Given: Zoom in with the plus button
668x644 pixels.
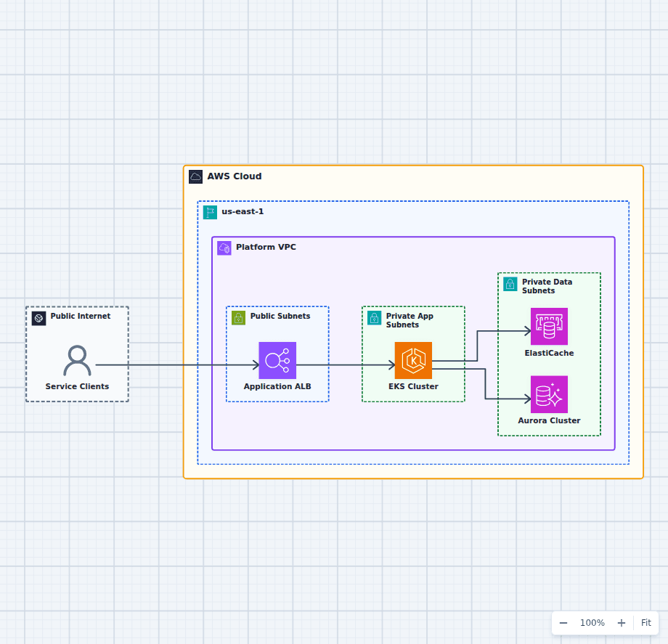Looking at the screenshot, I should point(622,623).
